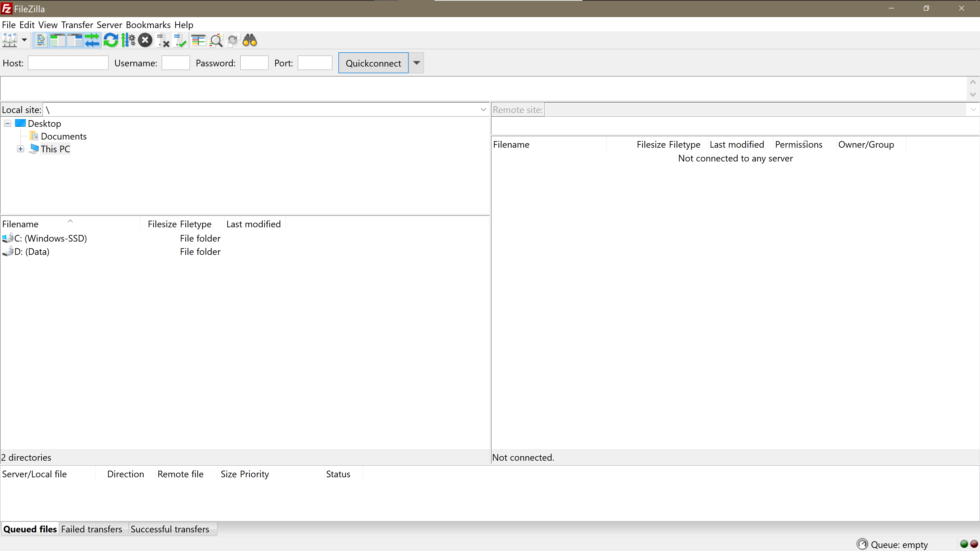The image size is (980, 551).
Task: Click the green activity indicator light
Action: [964, 544]
